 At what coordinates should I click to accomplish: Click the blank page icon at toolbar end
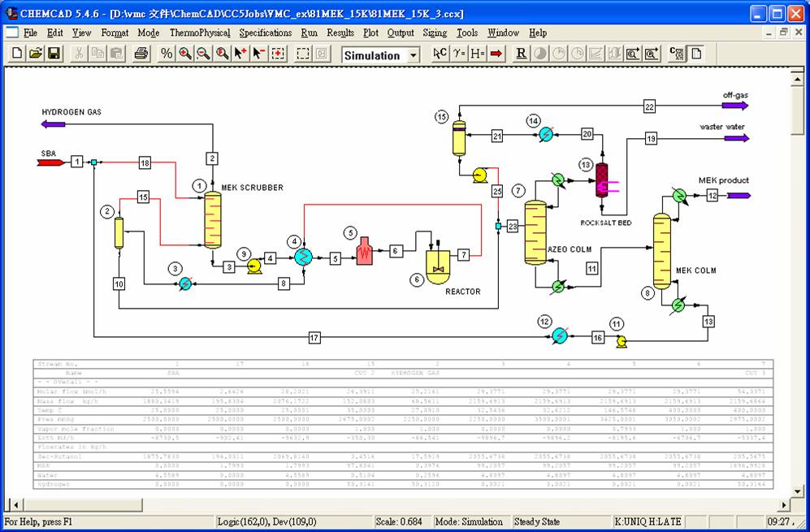click(x=695, y=54)
